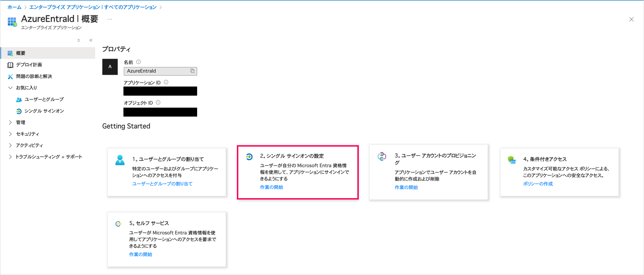The height and width of the screenshot is (275, 644).
Task: Expand トラブルシューティング + サポート section
Action: [x=10, y=157]
